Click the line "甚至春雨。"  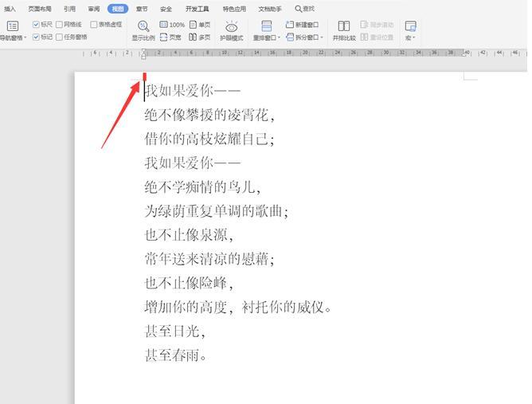tap(176, 355)
